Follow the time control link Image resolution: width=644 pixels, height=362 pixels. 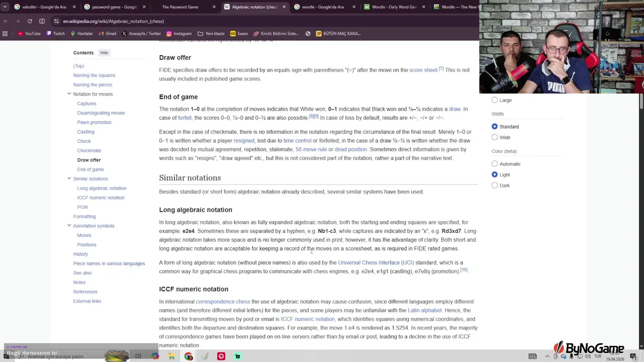coord(297,141)
